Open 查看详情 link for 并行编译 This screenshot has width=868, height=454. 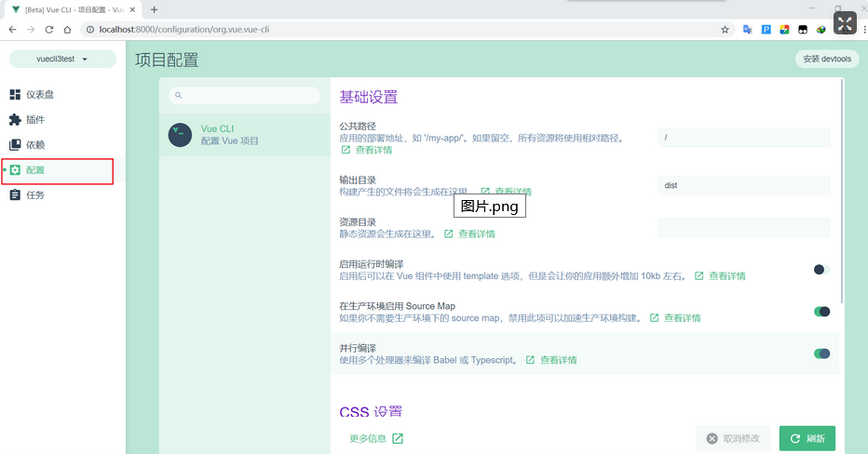[x=551, y=360]
